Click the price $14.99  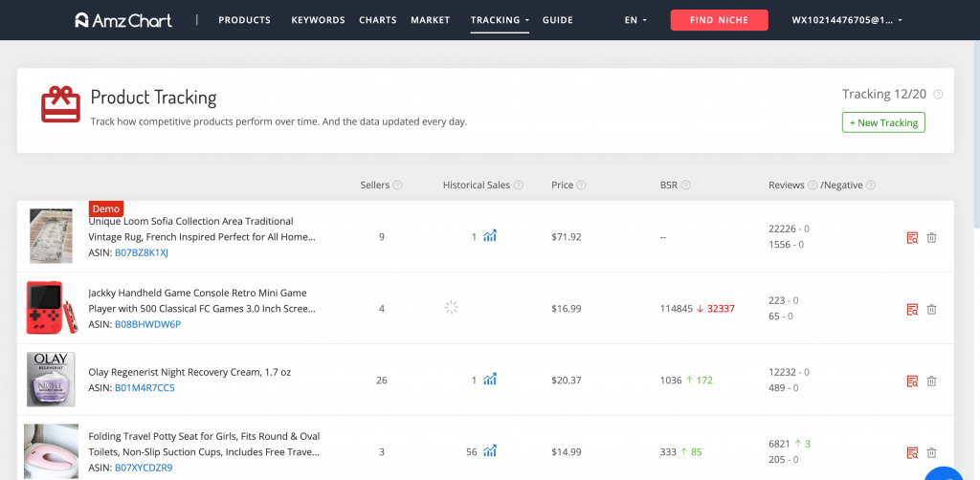(567, 452)
